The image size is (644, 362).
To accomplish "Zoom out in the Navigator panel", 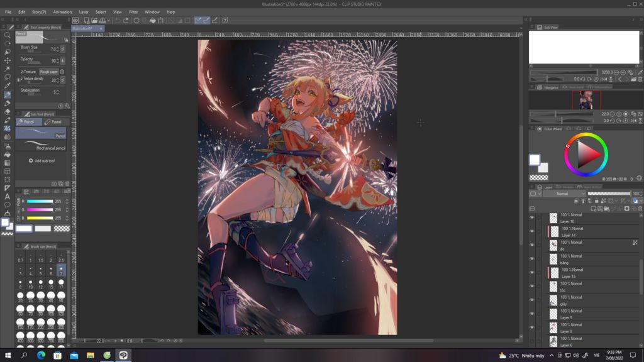I will coord(613,114).
